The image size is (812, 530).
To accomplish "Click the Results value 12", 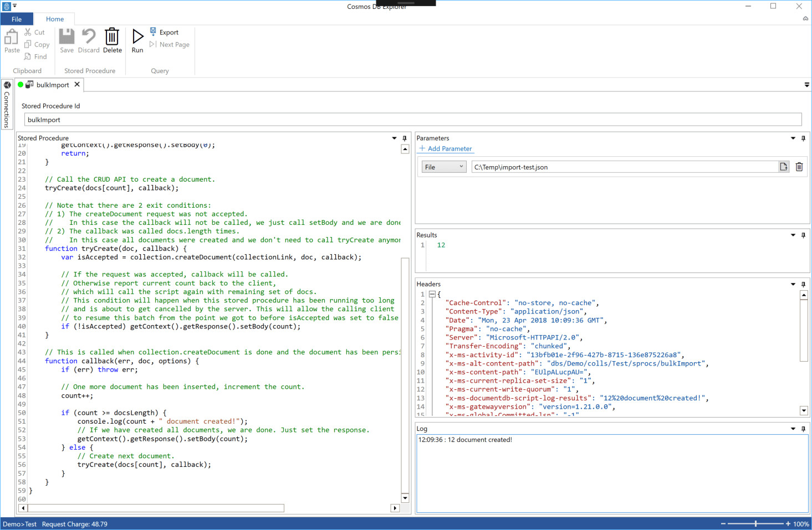I will coord(441,245).
